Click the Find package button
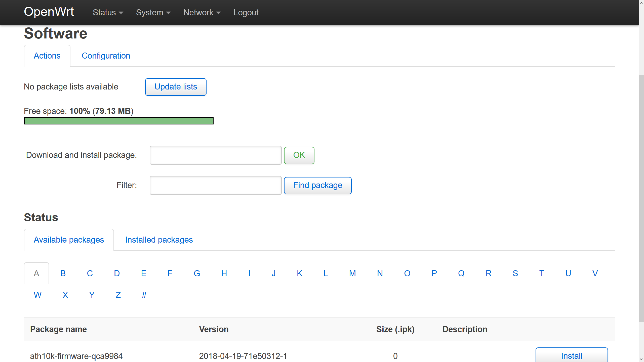 tap(318, 185)
